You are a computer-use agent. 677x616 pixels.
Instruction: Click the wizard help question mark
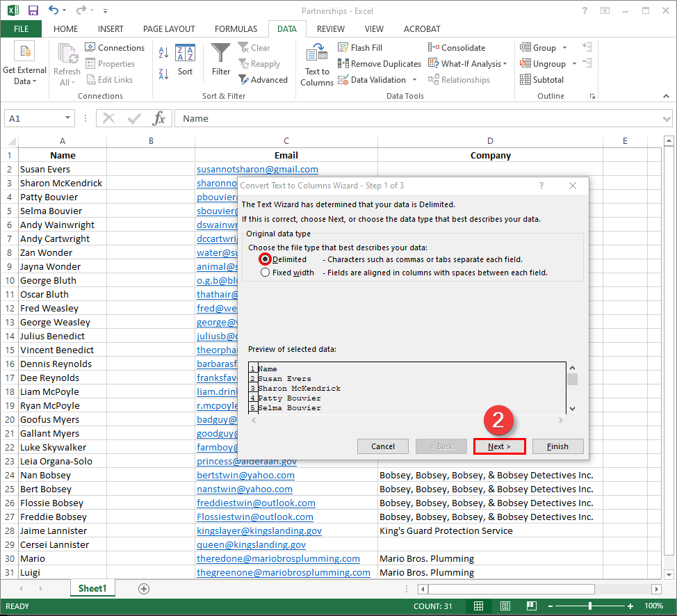coord(541,186)
